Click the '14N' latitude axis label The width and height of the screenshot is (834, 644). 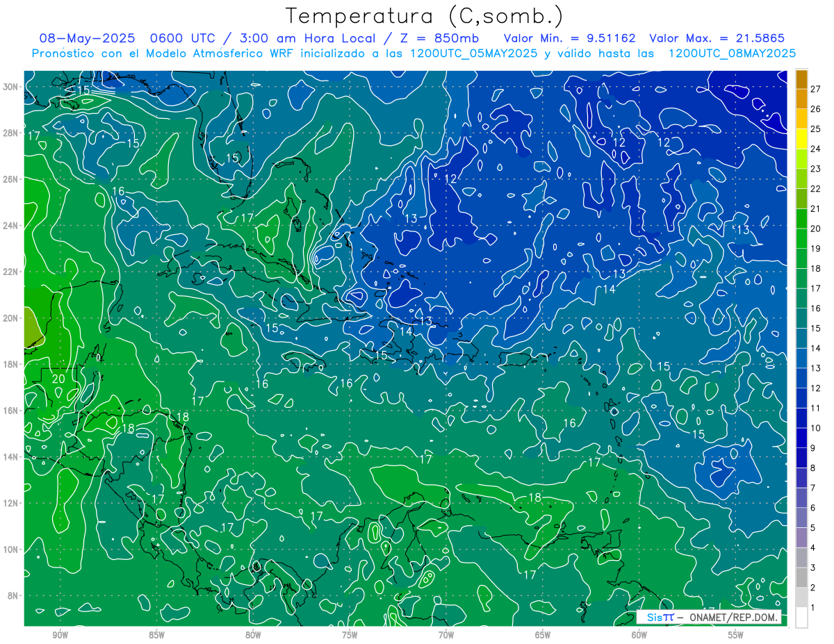click(10, 457)
